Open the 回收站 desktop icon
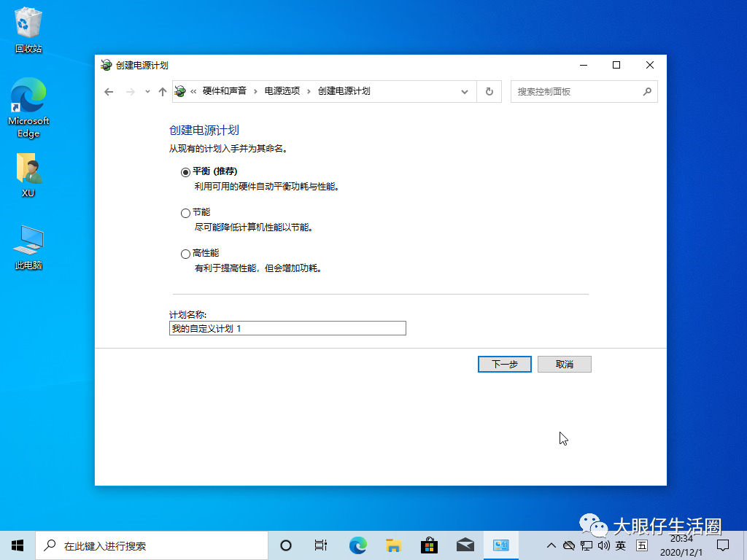Image resolution: width=747 pixels, height=560 pixels. click(x=28, y=29)
